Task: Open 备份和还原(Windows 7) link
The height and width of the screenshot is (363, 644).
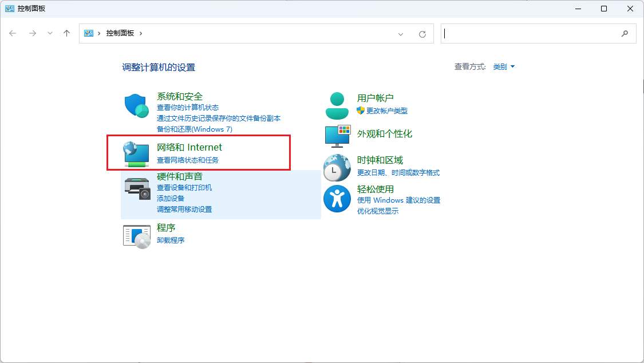Action: point(195,129)
